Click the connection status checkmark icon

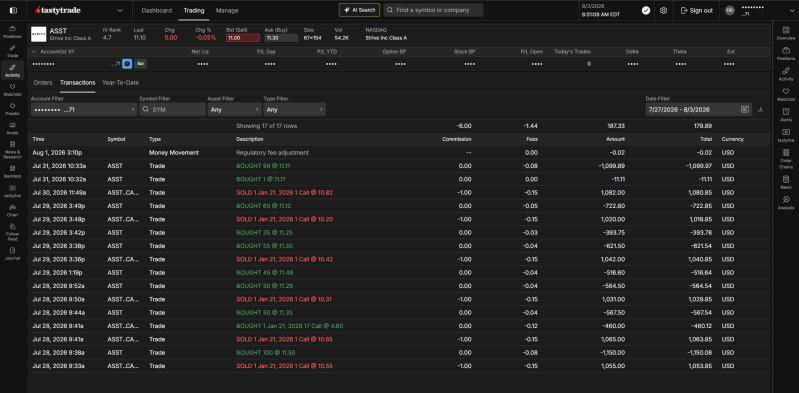pyautogui.click(x=646, y=10)
